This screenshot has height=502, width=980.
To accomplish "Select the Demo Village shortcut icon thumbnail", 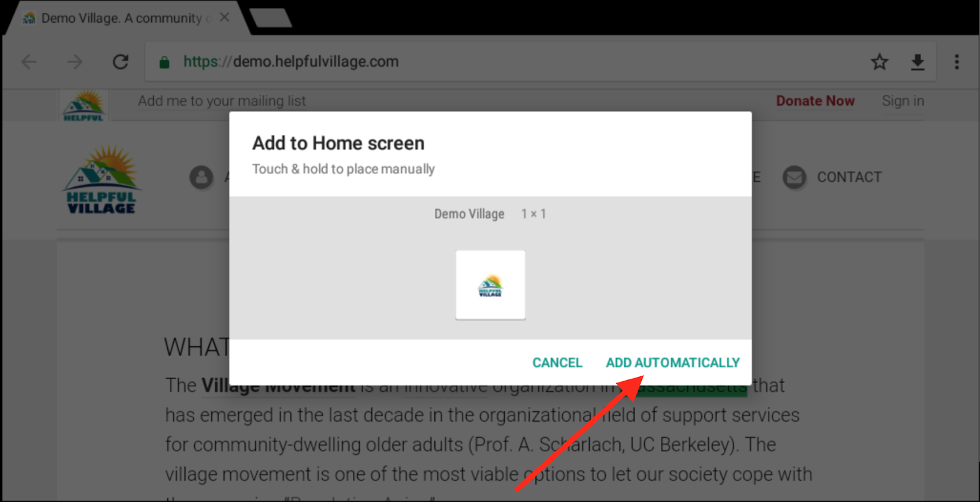I will coord(491,285).
